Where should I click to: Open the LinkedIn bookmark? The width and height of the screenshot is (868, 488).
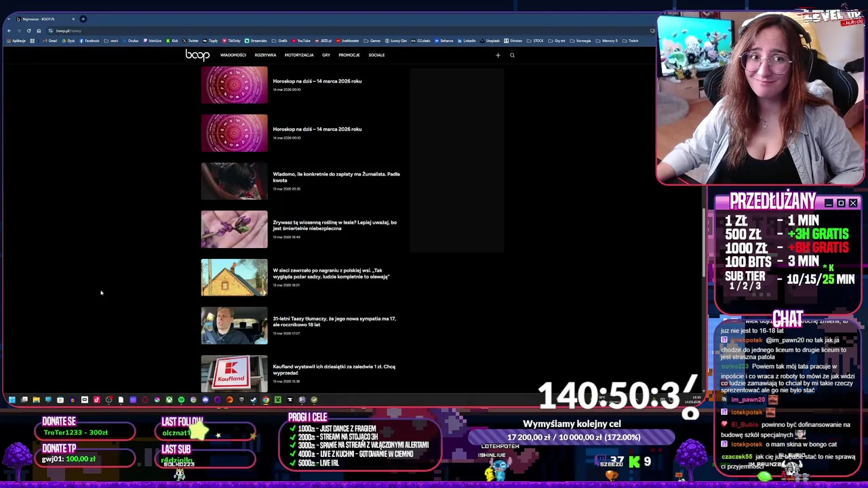tap(467, 41)
